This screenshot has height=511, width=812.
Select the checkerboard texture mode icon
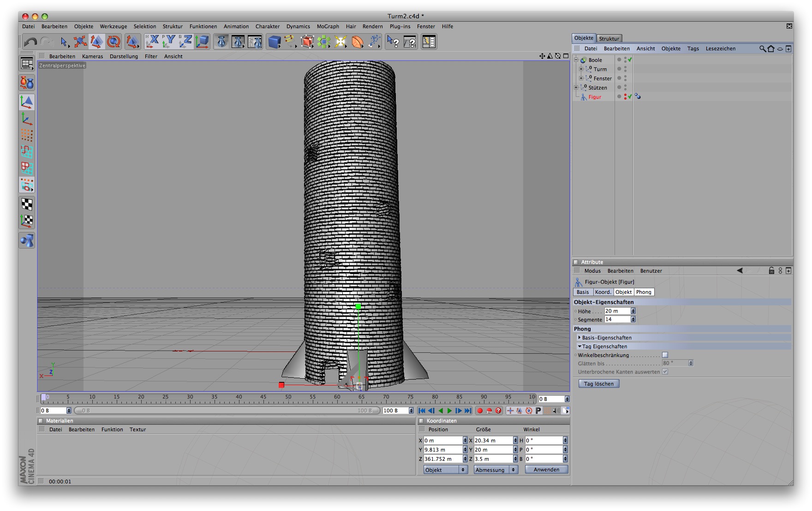point(27,204)
